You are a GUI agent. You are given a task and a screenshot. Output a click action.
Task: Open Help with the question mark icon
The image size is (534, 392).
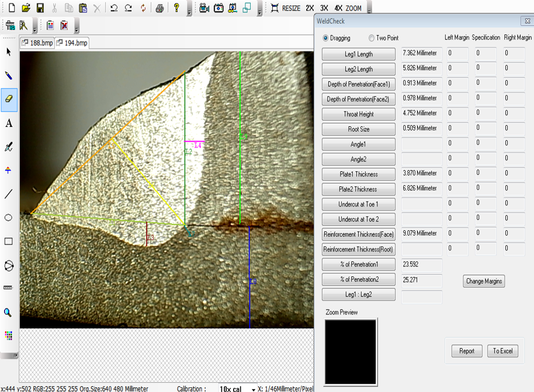click(176, 8)
